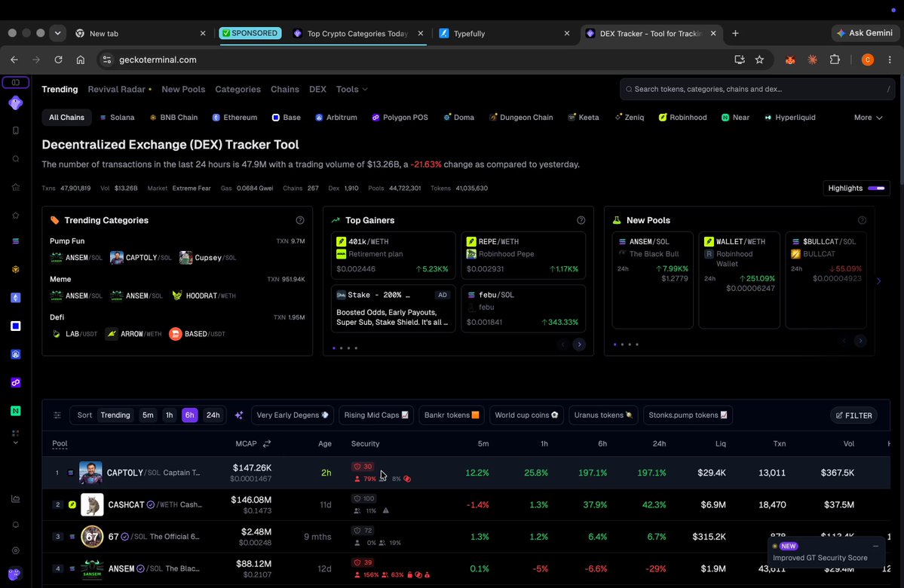The width and height of the screenshot is (904, 588).
Task: Open the CASHCAT token thumbnail
Action: [92, 504]
